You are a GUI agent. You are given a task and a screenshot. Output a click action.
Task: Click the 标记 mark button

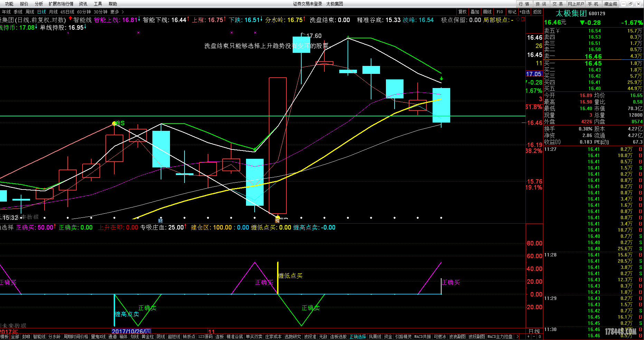pos(512,12)
